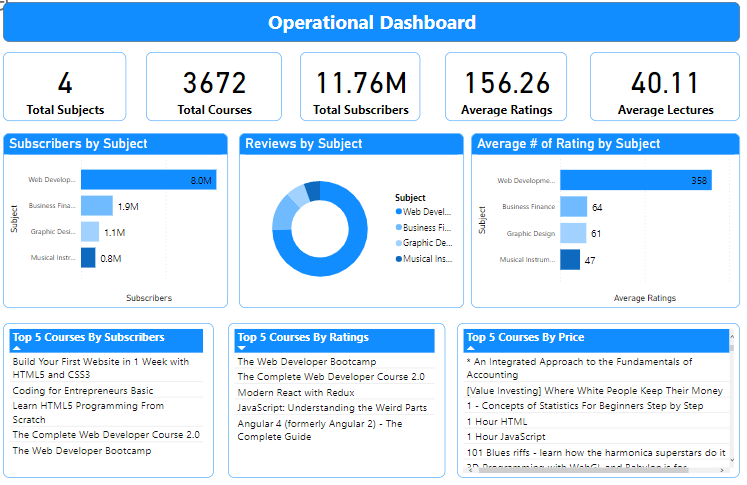Click the Musical Ins... legend label
The width and height of the screenshot is (747, 485).
click(427, 259)
